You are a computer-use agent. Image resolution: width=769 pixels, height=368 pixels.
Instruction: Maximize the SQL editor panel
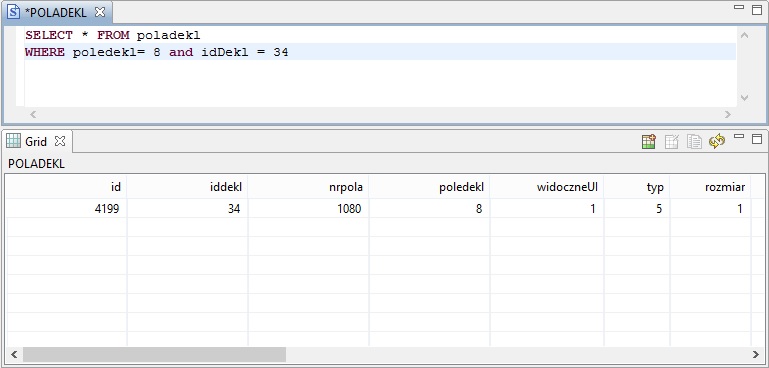tap(757, 10)
